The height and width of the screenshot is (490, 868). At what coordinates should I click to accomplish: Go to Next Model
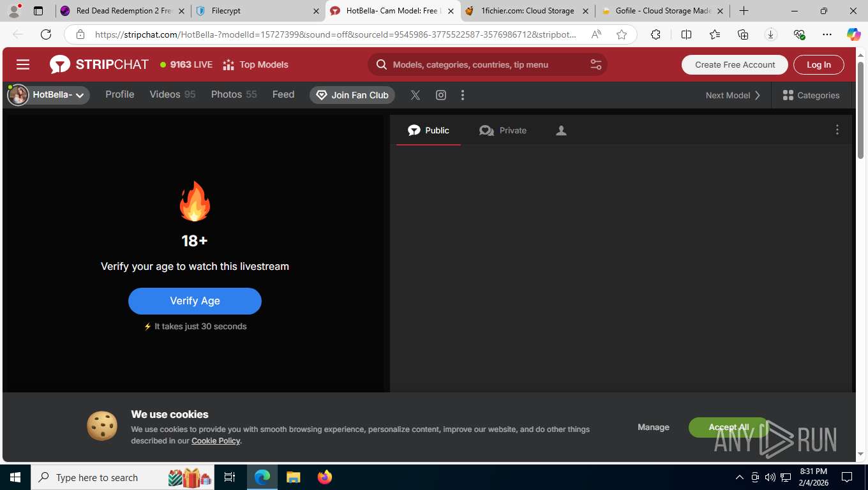733,95
